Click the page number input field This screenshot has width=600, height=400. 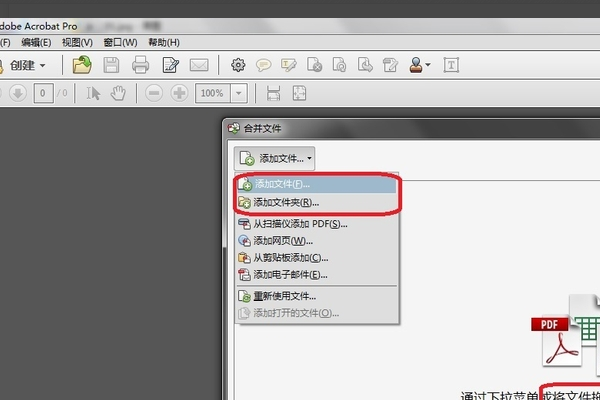coord(43,93)
